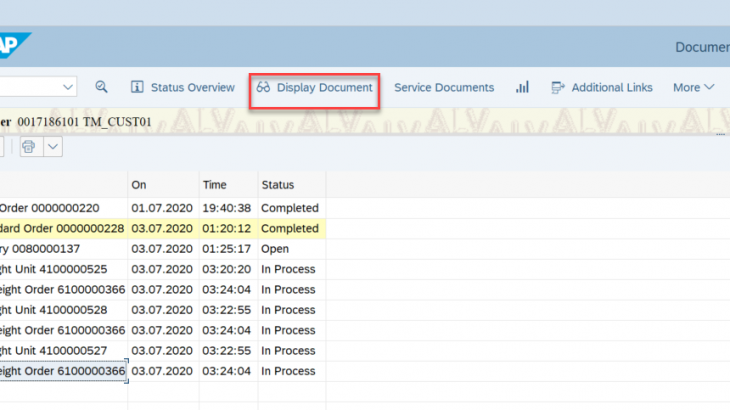
Task: Click In Process status for Unit 4100000527
Action: pyautogui.click(x=291, y=351)
